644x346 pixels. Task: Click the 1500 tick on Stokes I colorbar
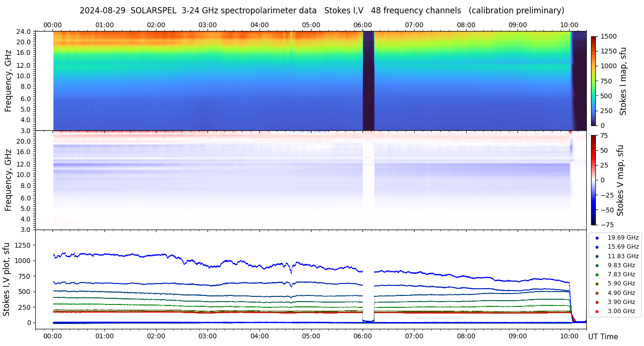607,36
